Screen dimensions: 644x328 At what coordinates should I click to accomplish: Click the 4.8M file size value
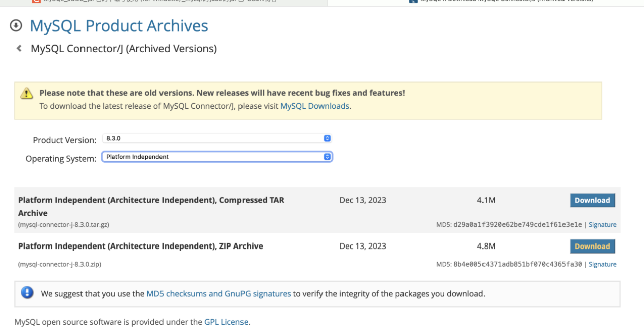[x=486, y=247]
